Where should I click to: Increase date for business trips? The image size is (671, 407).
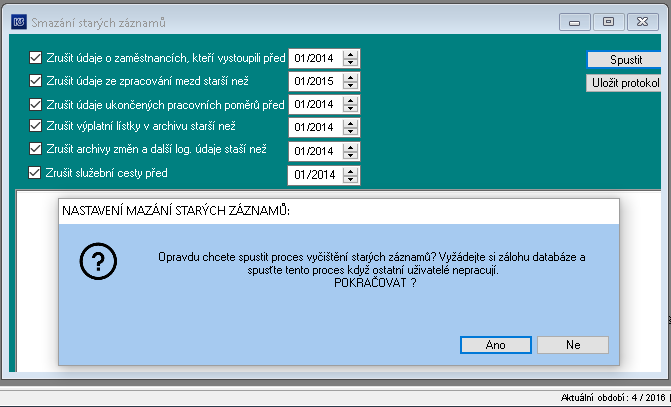[x=350, y=171]
